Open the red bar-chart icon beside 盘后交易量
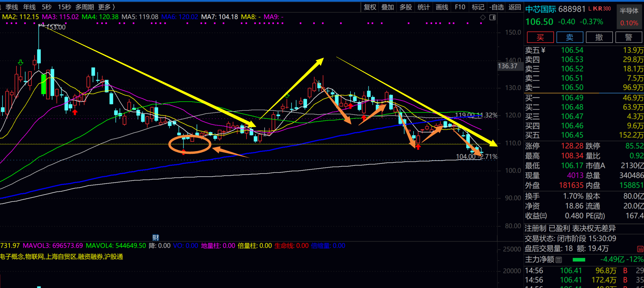 pyautogui.click(x=640, y=249)
